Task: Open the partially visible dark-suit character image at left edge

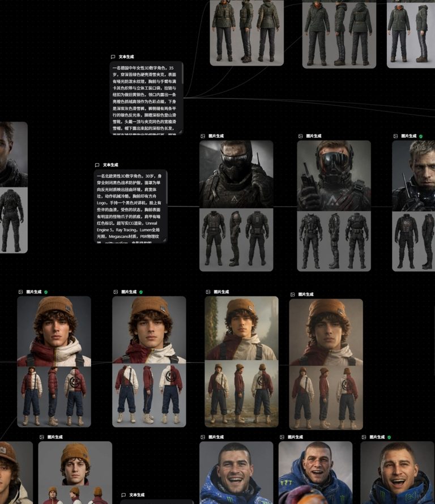Action: (14, 187)
